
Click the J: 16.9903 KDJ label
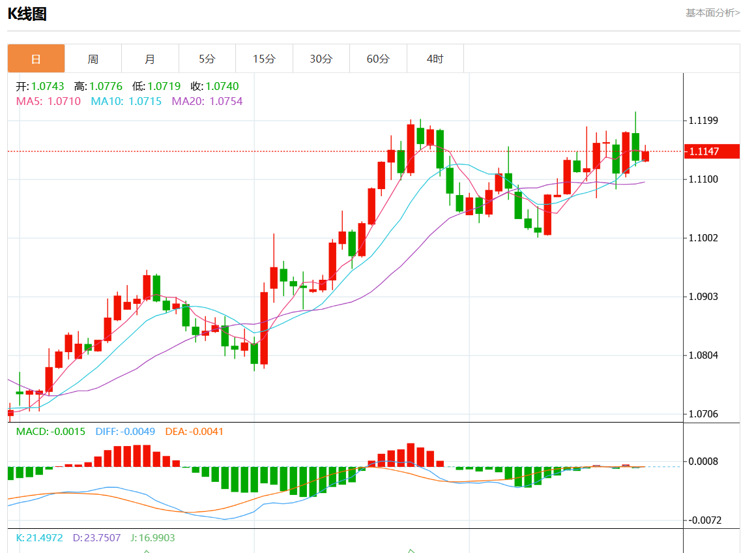pos(153,537)
